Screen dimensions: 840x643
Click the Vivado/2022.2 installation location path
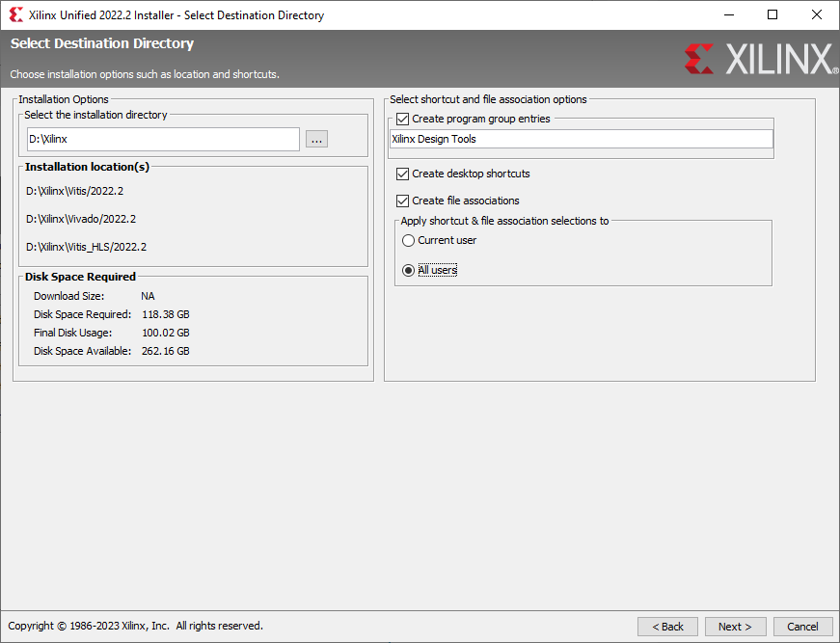pyautogui.click(x=80, y=220)
